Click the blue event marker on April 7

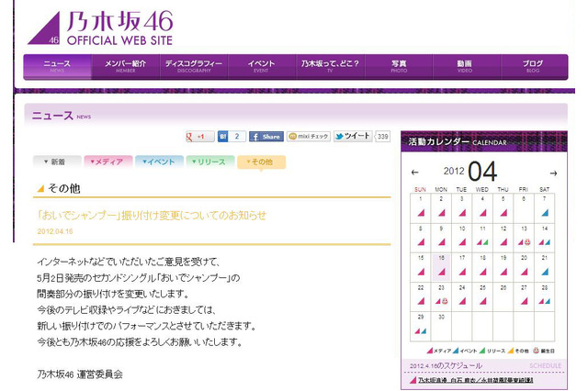(x=545, y=213)
